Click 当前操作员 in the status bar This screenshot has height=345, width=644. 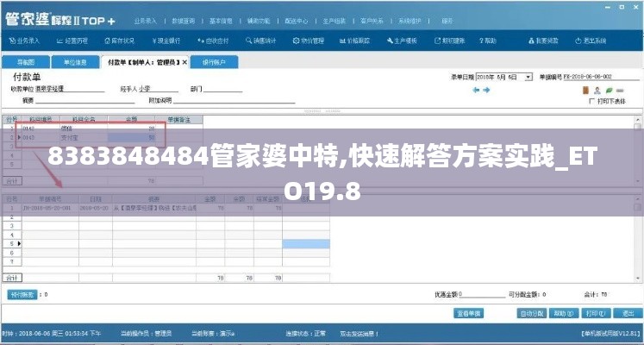(x=147, y=334)
